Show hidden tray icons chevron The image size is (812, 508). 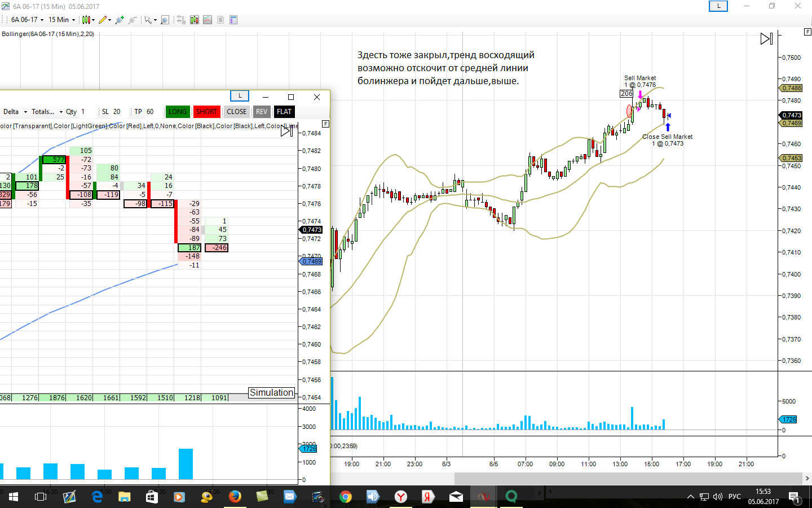point(691,497)
